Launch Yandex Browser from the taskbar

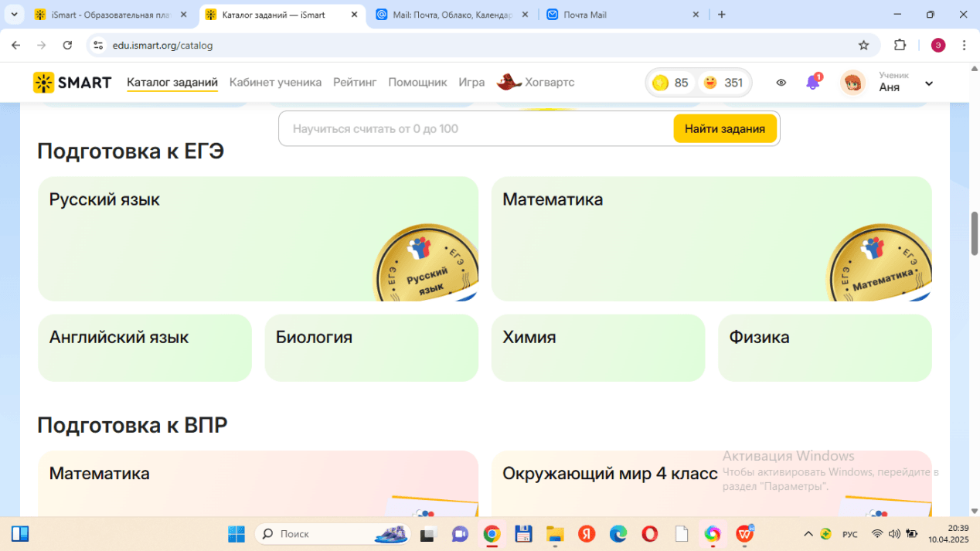tap(587, 534)
